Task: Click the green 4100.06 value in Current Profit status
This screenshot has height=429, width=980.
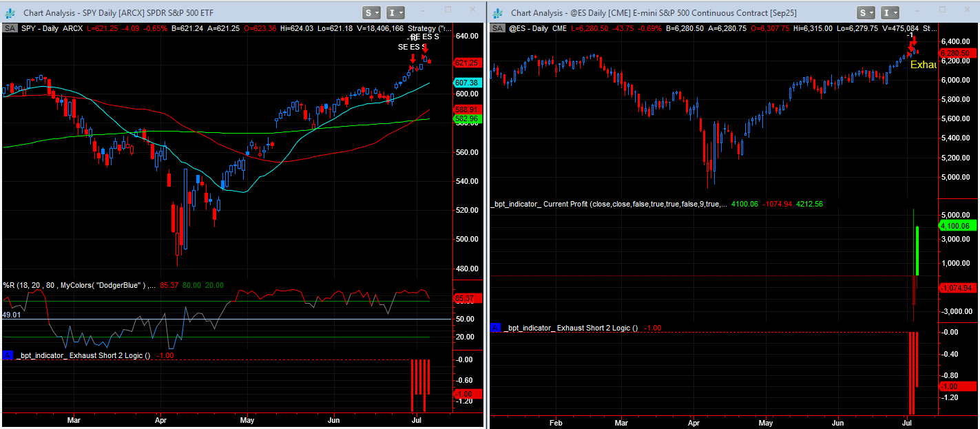Action: coord(744,204)
